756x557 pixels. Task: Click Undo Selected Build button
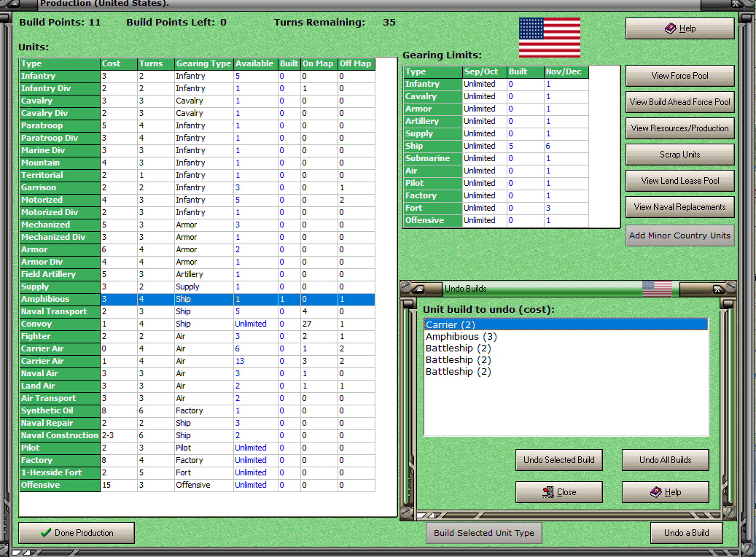click(x=559, y=460)
